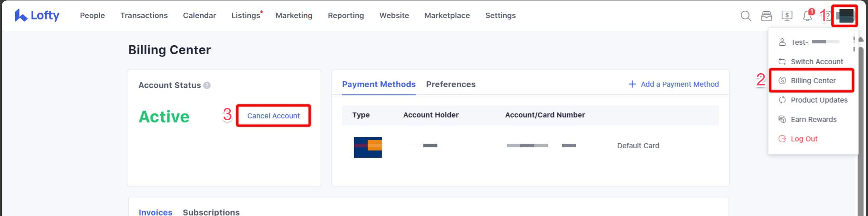The image size is (868, 216).
Task: Click Add a Payment Method
Action: [680, 84]
